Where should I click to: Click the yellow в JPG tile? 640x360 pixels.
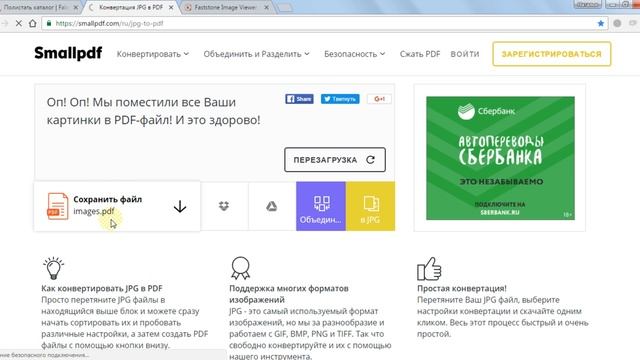point(370,206)
